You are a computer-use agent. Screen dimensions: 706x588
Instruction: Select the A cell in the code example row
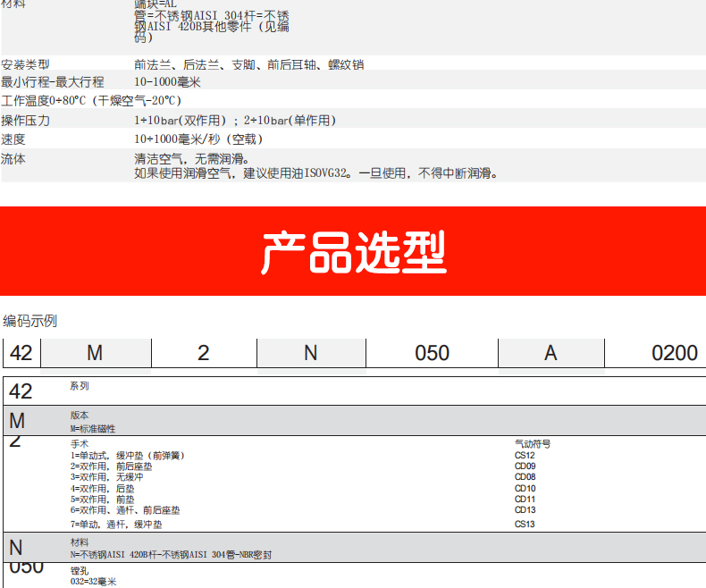click(551, 353)
